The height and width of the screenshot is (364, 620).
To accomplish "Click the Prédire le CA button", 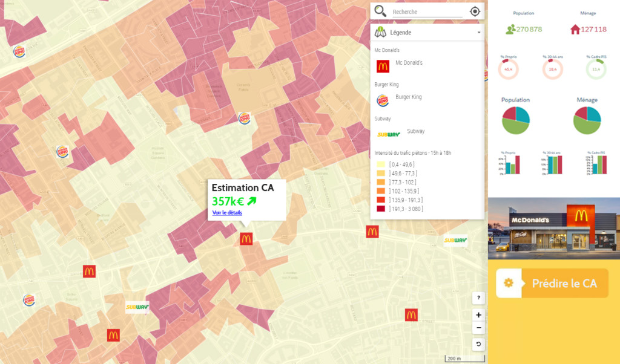I will coord(552,283).
